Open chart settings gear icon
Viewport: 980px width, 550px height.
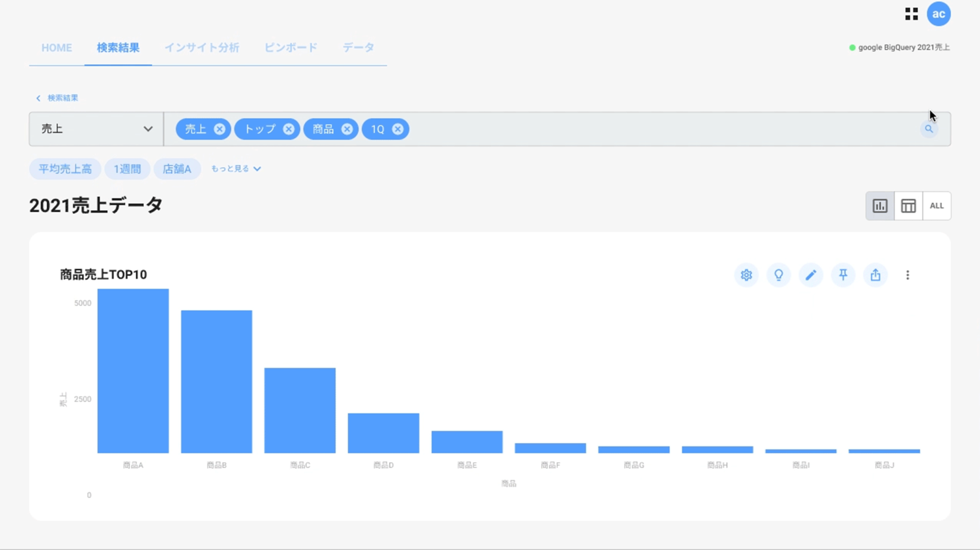(x=746, y=275)
